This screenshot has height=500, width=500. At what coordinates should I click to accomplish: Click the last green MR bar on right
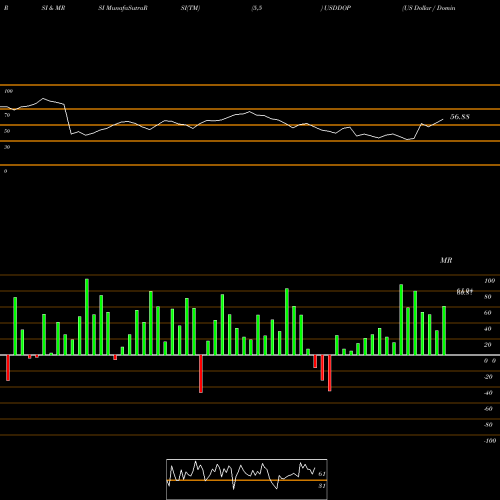click(444, 331)
